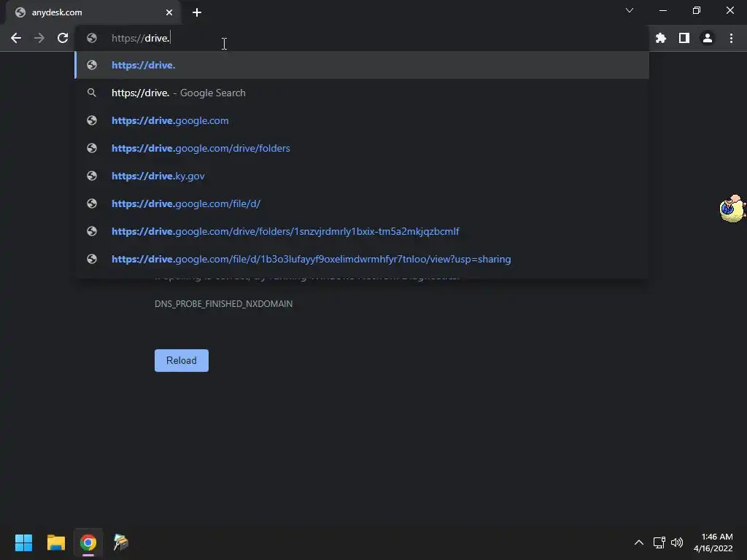Open the Windows Start menu
This screenshot has width=747, height=560.
point(23,542)
